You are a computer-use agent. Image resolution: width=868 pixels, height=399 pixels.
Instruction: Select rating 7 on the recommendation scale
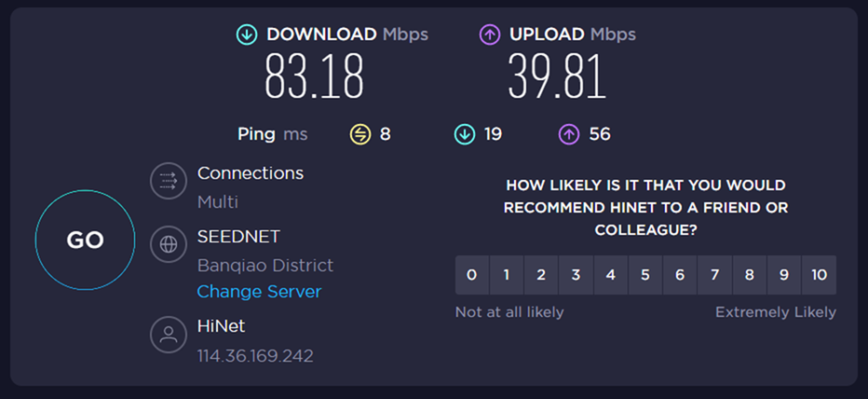714,275
